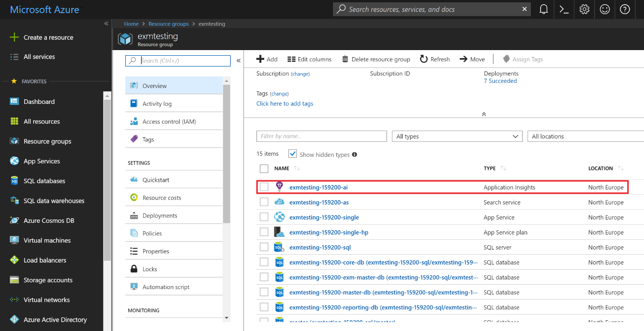The width and height of the screenshot is (644, 331).
Task: Click the feedback smiley icon
Action: [x=605, y=9]
